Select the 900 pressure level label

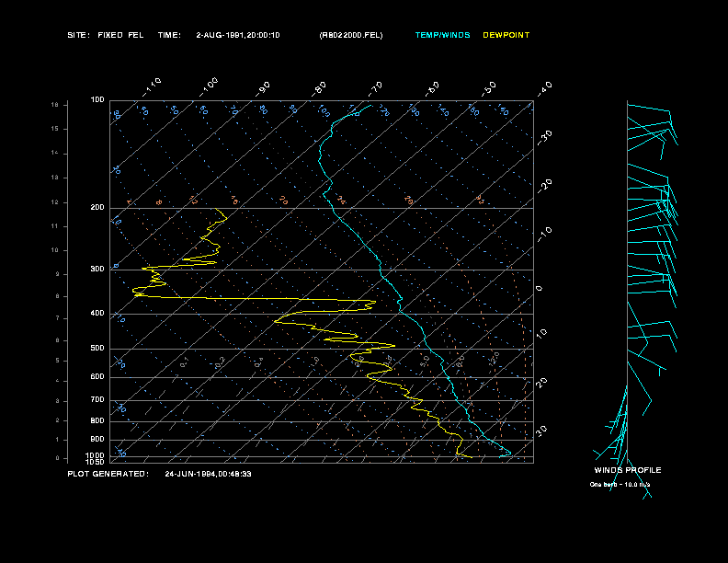pos(97,439)
